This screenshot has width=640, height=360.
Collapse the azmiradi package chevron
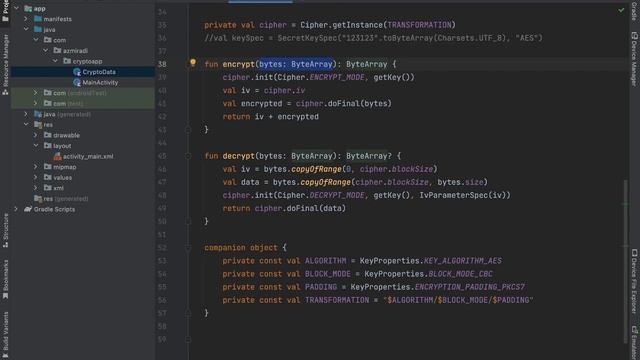point(45,51)
